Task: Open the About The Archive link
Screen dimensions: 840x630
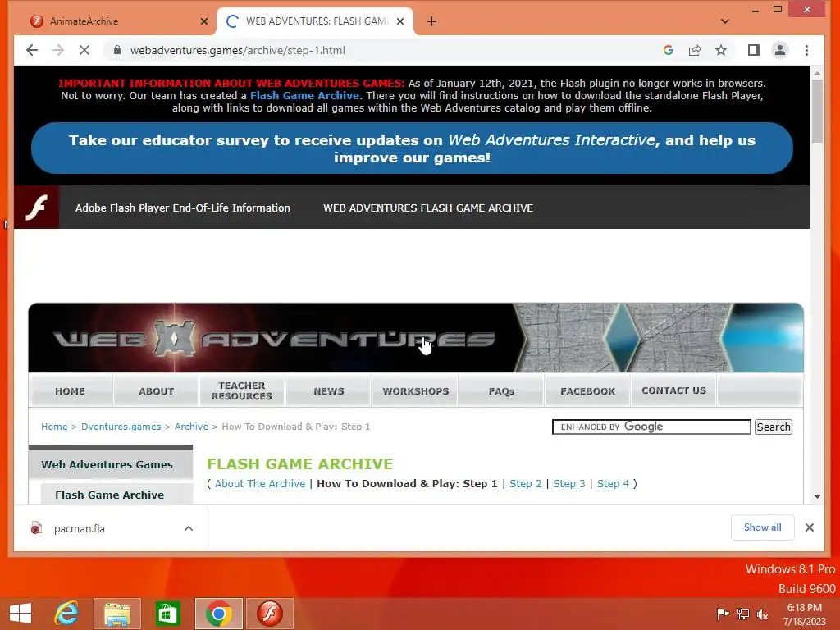Action: point(260,483)
